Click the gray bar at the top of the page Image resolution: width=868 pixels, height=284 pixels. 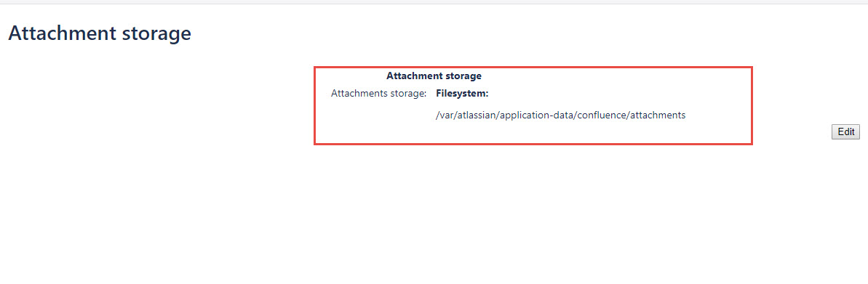[434, 1]
